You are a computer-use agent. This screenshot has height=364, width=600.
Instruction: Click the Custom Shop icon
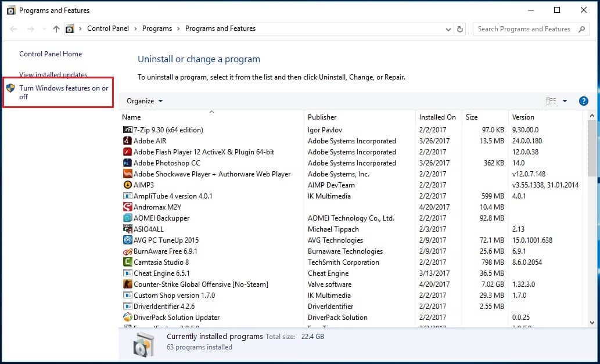point(127,295)
